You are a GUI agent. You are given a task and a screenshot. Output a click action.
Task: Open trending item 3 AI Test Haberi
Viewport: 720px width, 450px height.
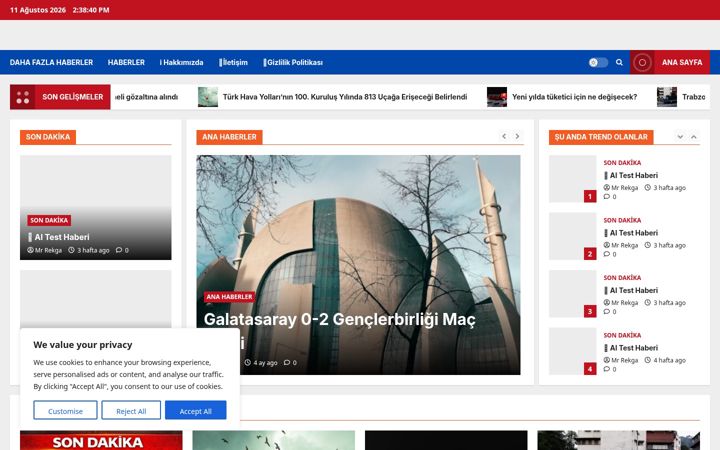(x=633, y=290)
